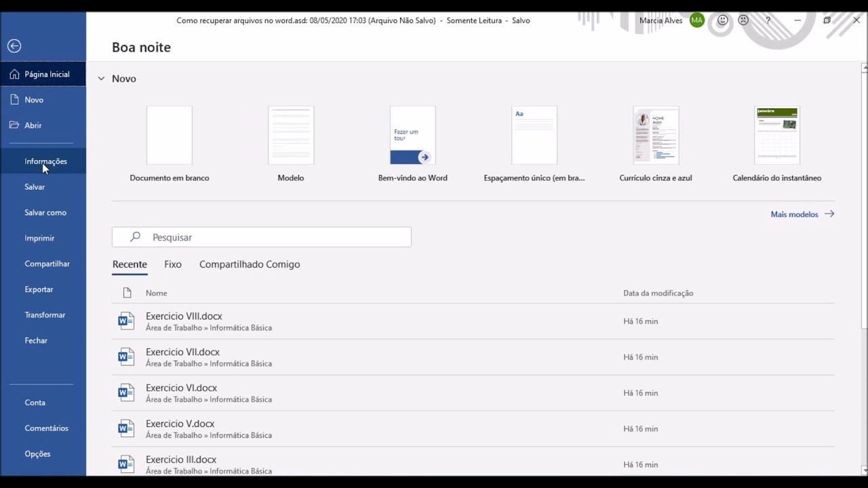The image size is (868, 488).
Task: Open the Opções sidebar entry
Action: pyautogui.click(x=37, y=454)
